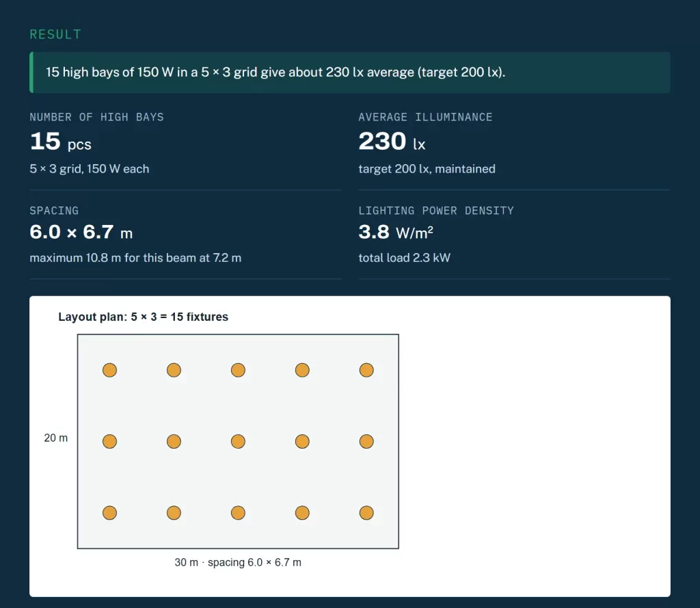The image size is (700, 608).
Task: Click the 'Layout plan: 5 × 3 = 15 fixtures' title
Action: 143,317
